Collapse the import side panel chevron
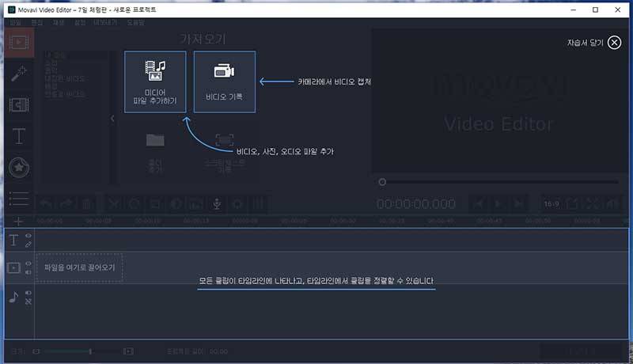This screenshot has width=633, height=364. point(112,118)
